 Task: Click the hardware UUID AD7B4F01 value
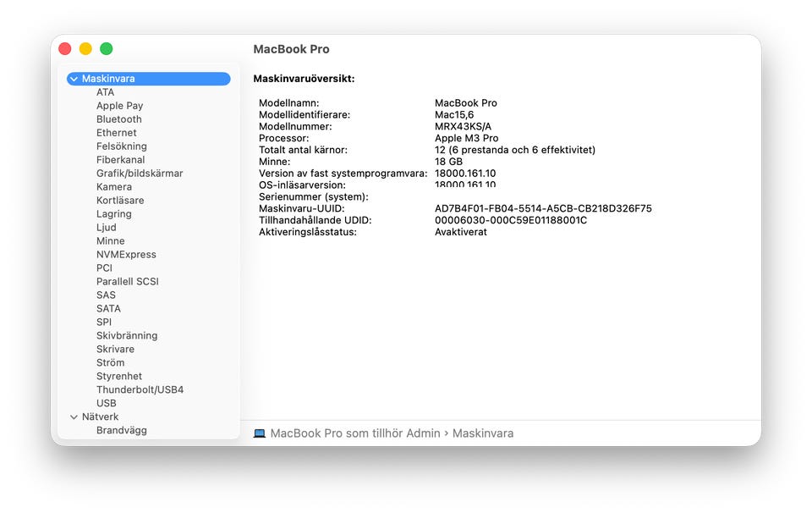(543, 209)
